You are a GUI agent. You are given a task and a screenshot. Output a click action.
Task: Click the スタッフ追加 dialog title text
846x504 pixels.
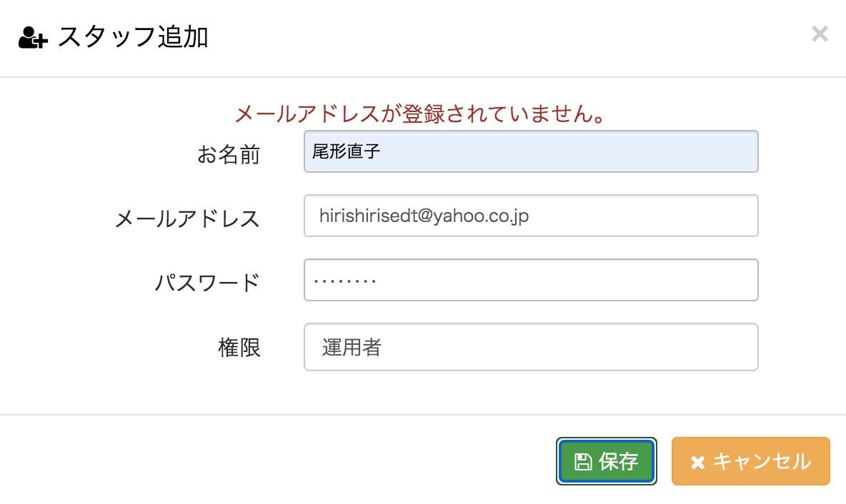click(x=133, y=37)
